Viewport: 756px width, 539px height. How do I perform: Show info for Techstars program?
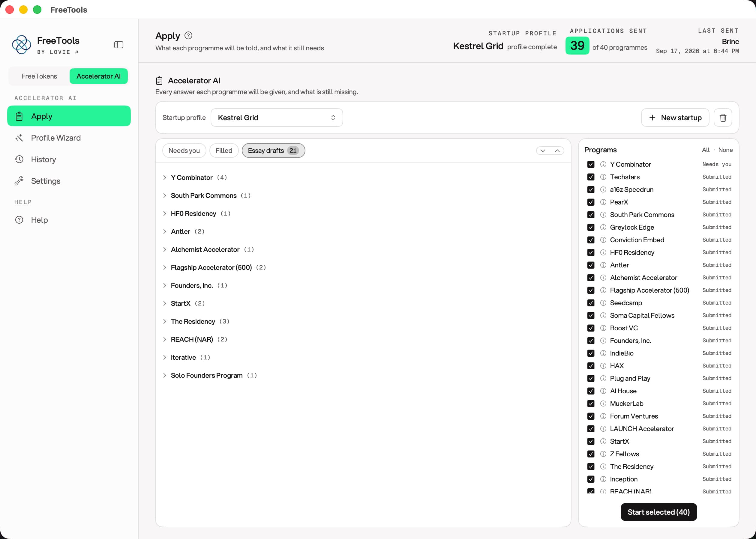pos(603,177)
